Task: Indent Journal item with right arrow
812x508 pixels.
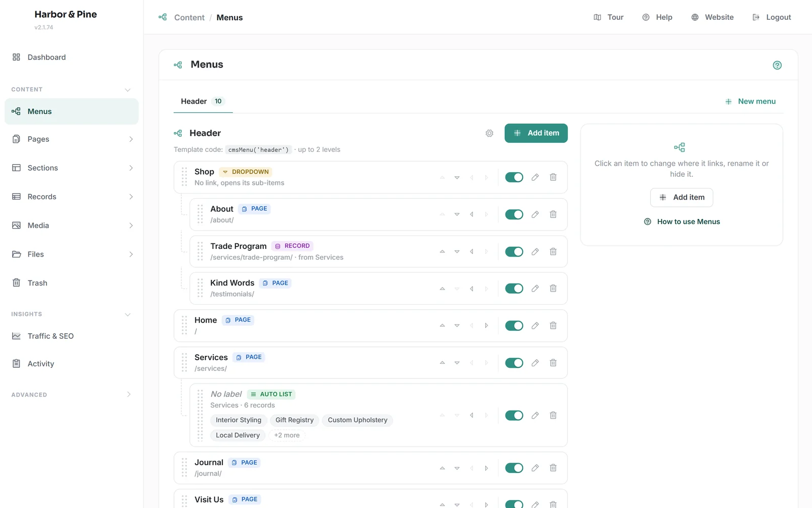Action: click(x=486, y=468)
